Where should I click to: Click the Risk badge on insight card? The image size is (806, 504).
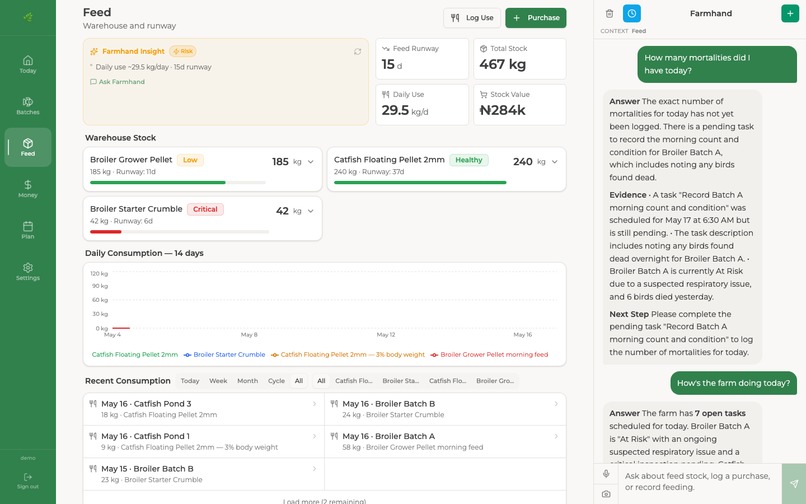pos(183,51)
